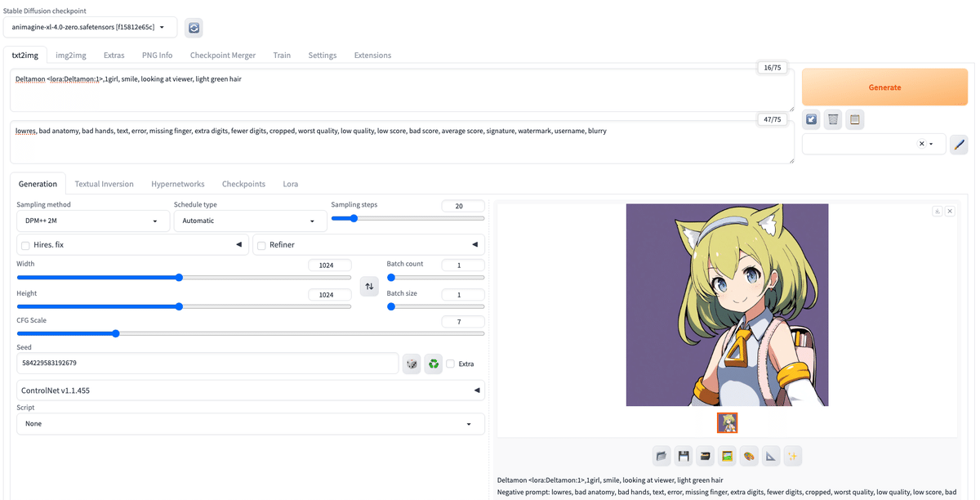Viewport: 980px width, 500px height.
Task: Adjust the Width slider
Action: pyautogui.click(x=184, y=278)
